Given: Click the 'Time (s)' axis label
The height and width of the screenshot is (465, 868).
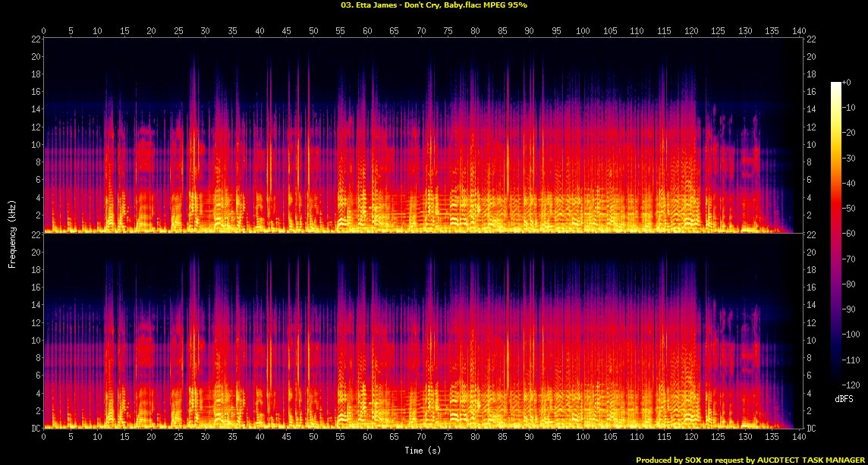Looking at the screenshot, I should point(423,451).
